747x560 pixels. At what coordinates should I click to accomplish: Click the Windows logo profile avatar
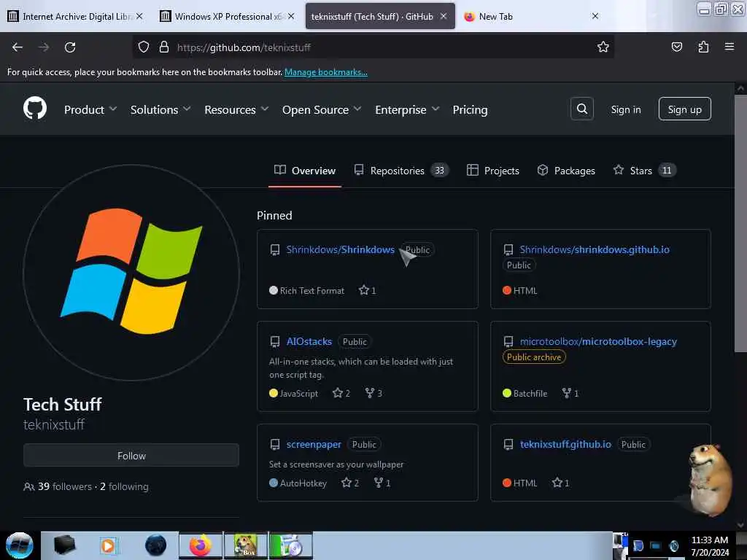pyautogui.click(x=131, y=273)
